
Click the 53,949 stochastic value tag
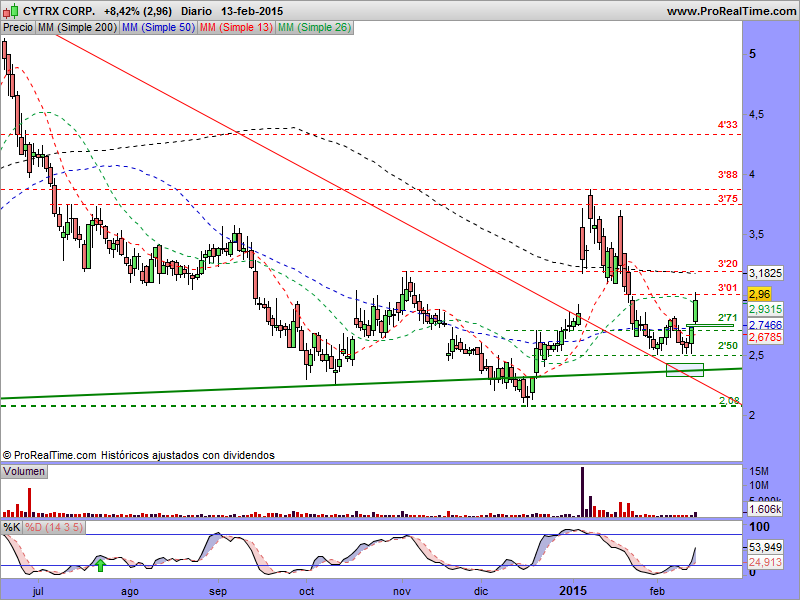[x=765, y=547]
